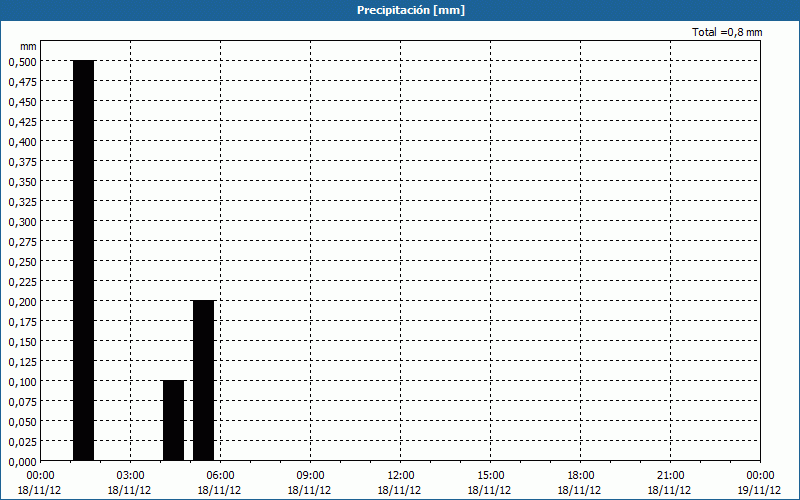The image size is (800, 500).
Task: Click the 0,150 y-axis label
Action: point(23,342)
